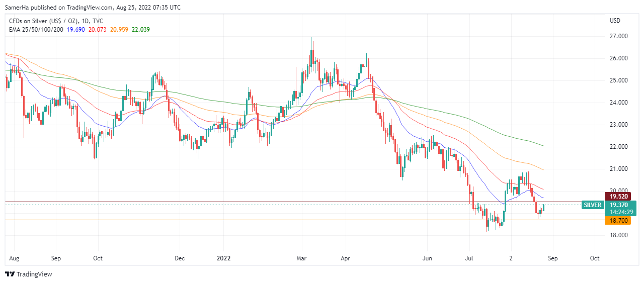Select the Mar label on time axis
The height and width of the screenshot is (283, 644).
click(x=301, y=258)
